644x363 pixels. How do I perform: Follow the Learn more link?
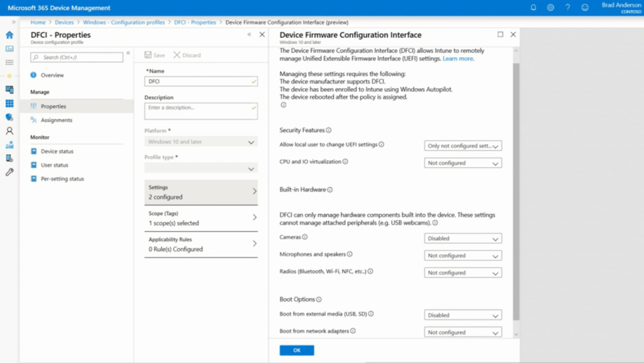click(x=458, y=59)
